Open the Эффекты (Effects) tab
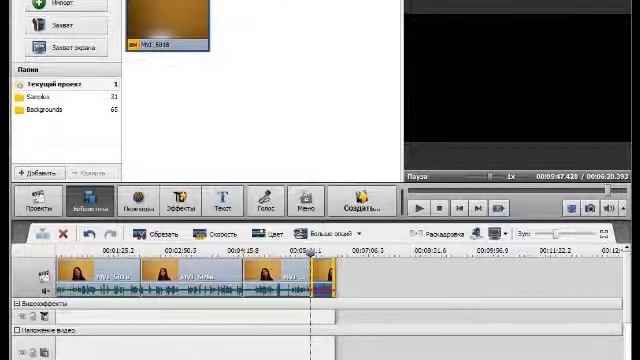Viewport: 640px width, 360px height. pos(180,201)
